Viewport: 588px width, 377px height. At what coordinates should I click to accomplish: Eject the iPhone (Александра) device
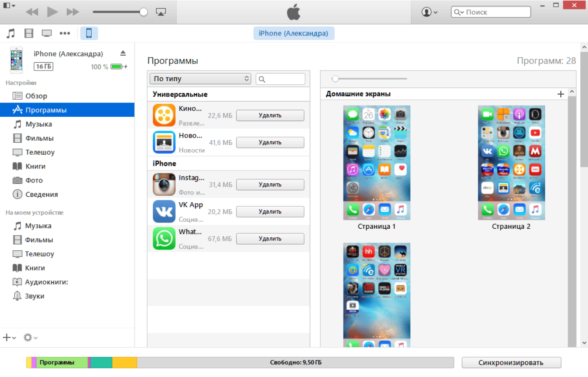click(123, 53)
